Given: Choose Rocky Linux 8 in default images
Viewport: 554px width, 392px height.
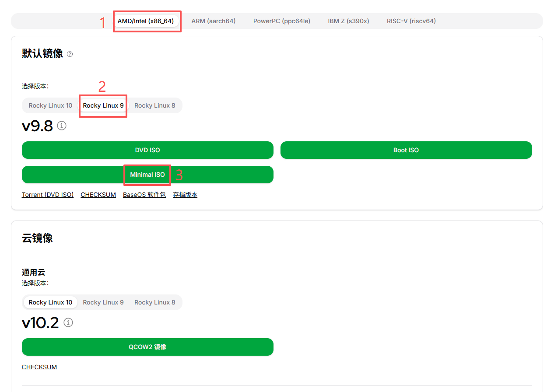Looking at the screenshot, I should tap(155, 105).
